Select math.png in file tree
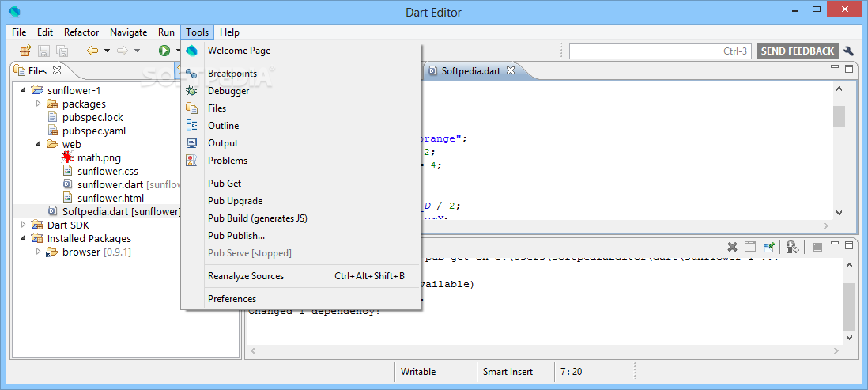Screen dimensions: 868x390 [x=99, y=158]
